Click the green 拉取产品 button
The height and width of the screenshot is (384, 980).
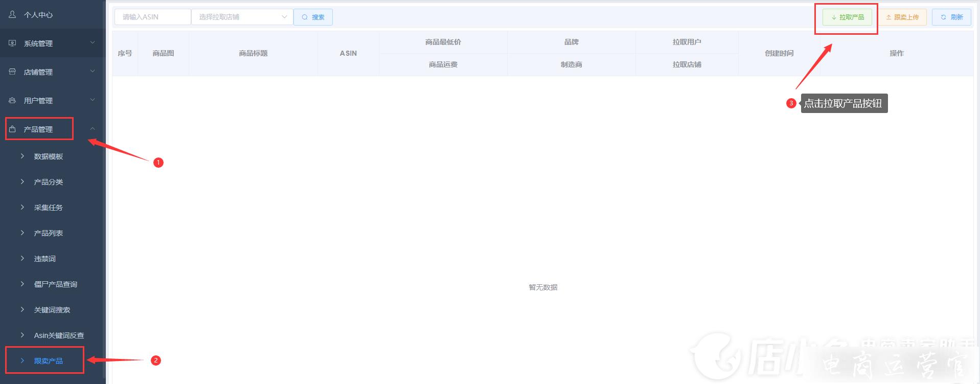(x=847, y=17)
